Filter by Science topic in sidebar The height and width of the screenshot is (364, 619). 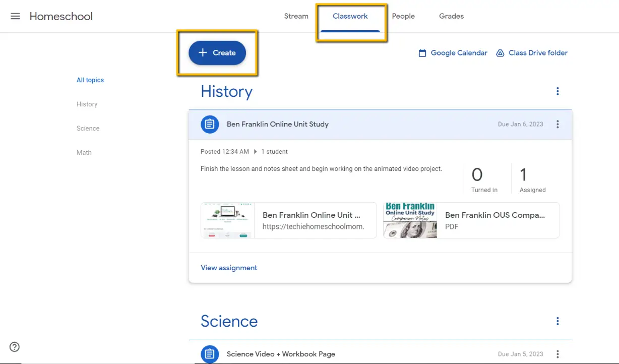88,129
